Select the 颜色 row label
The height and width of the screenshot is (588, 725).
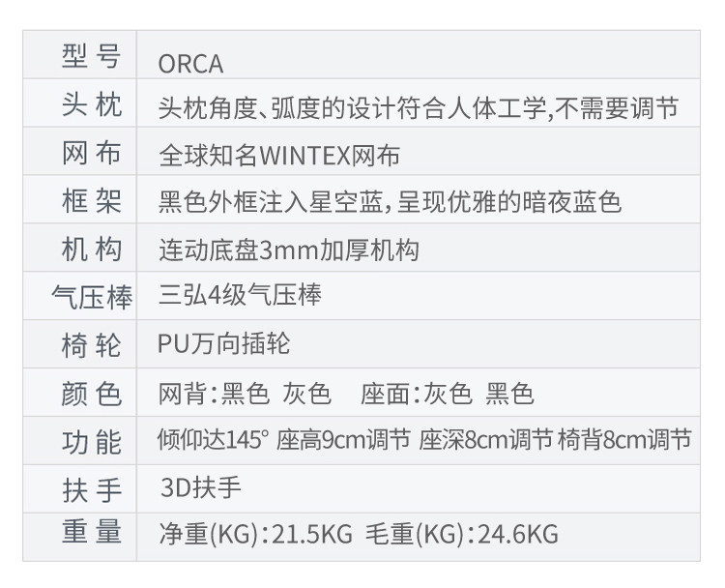point(92,393)
